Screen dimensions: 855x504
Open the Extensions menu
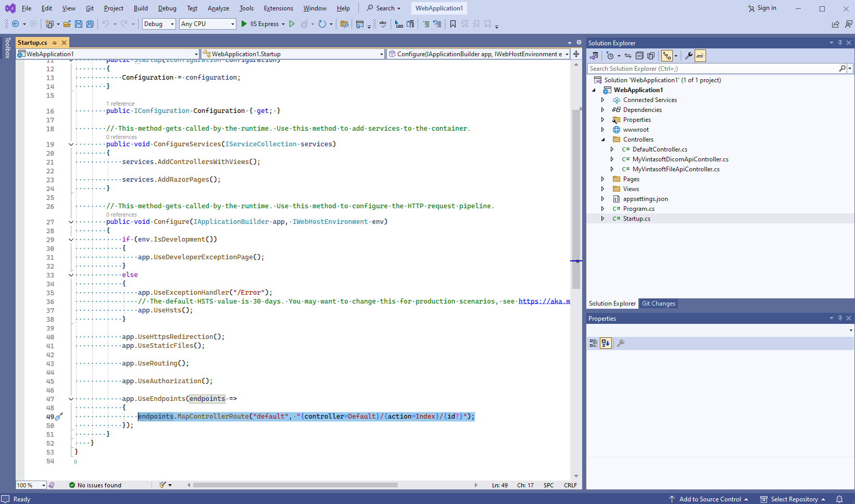[x=278, y=8]
